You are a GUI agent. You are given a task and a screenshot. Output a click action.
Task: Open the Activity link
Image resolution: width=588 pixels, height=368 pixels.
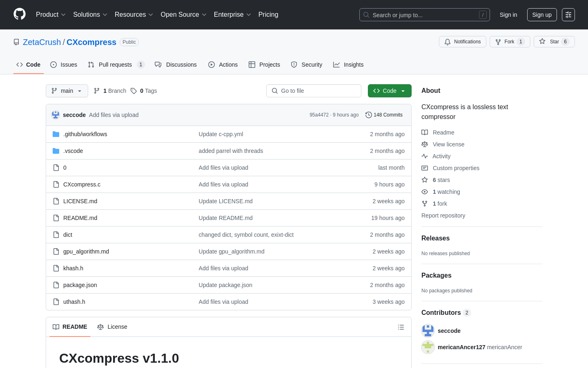click(x=436, y=156)
